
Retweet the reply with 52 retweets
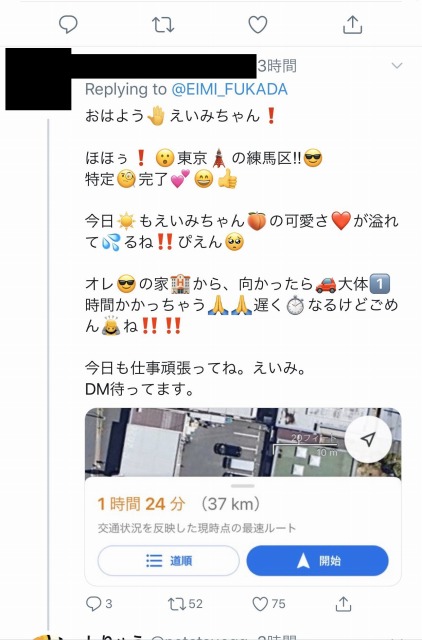[185, 604]
